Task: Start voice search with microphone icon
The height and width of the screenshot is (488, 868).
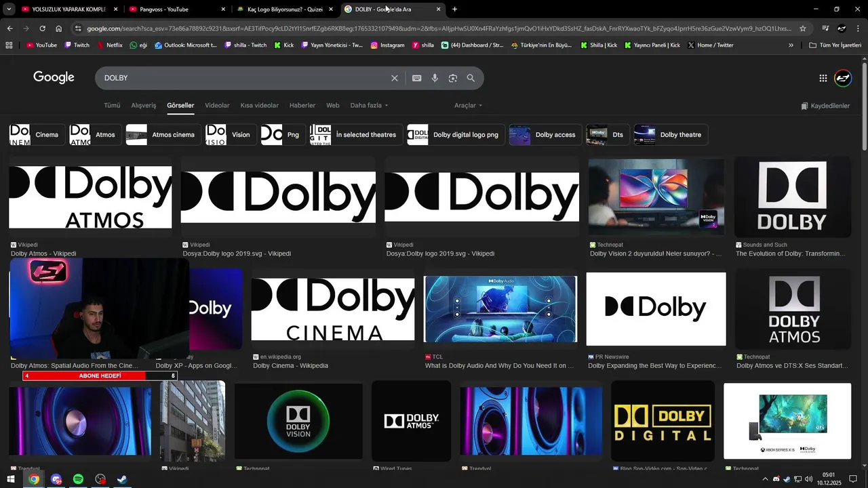Action: point(435,78)
